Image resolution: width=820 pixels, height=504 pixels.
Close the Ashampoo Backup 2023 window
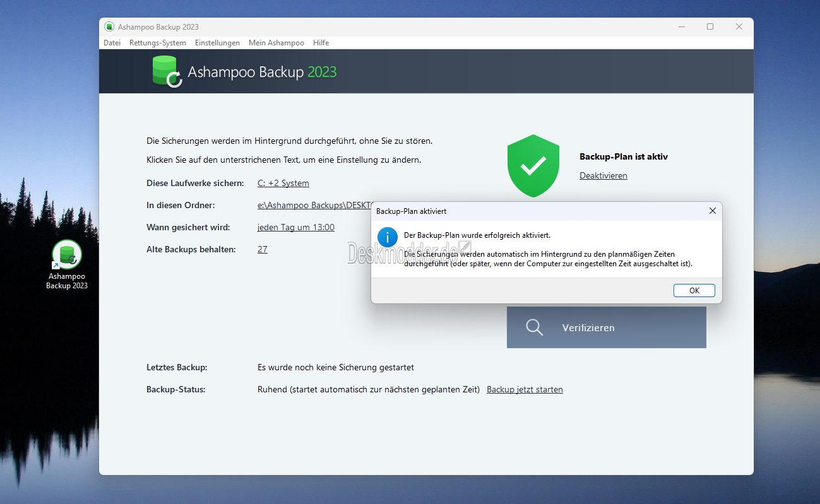(739, 26)
